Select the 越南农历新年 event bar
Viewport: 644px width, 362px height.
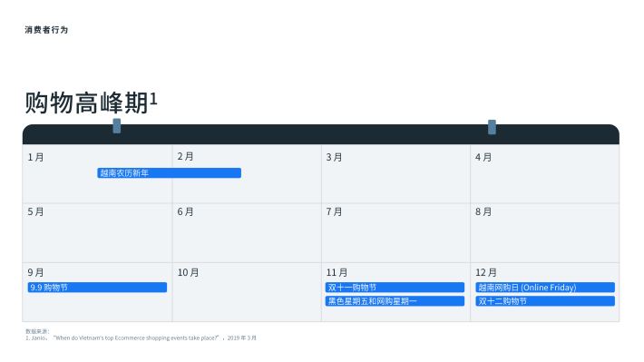(170, 173)
